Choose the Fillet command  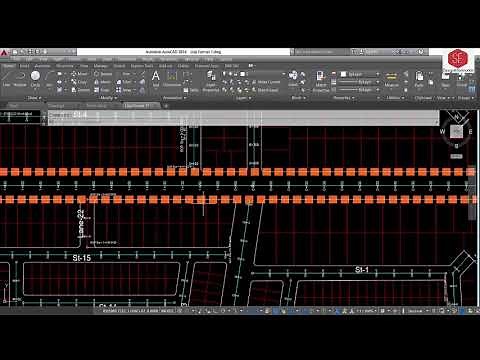pos(124,82)
